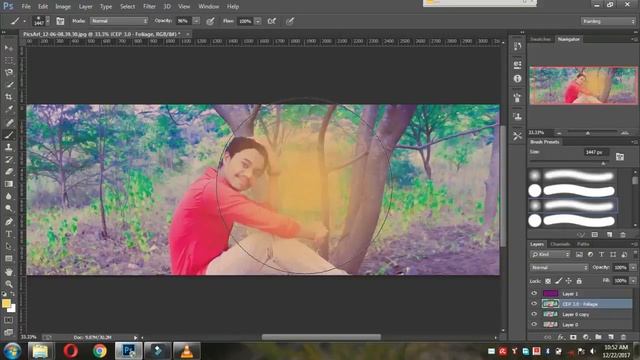The image size is (640, 360).
Task: Open Opacity slider arrow in options bar
Action: click(x=196, y=21)
